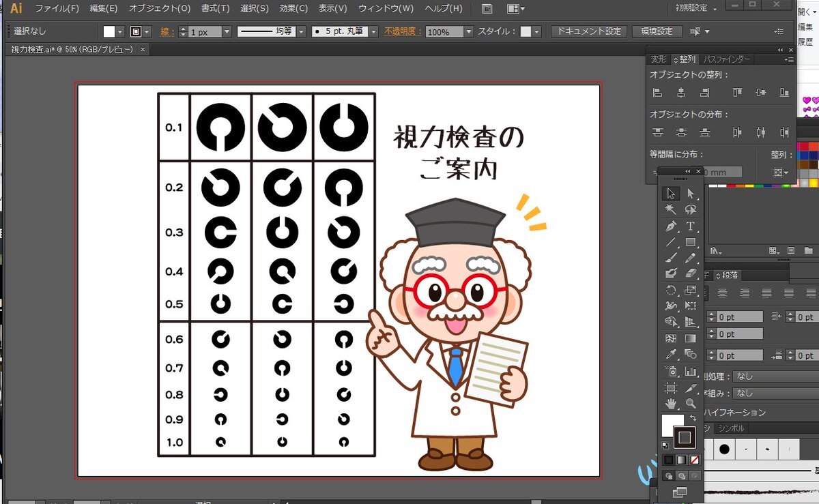Switch to the 変形 tab

click(x=658, y=59)
